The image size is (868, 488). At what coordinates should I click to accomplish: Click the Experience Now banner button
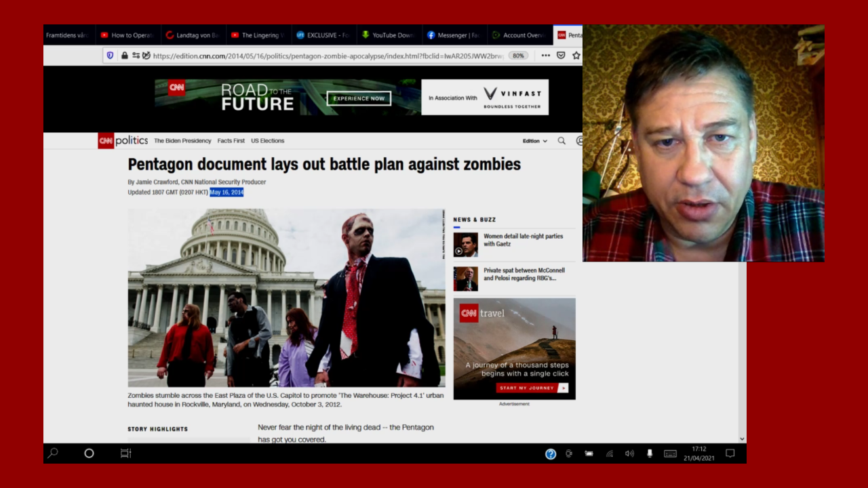tap(359, 98)
